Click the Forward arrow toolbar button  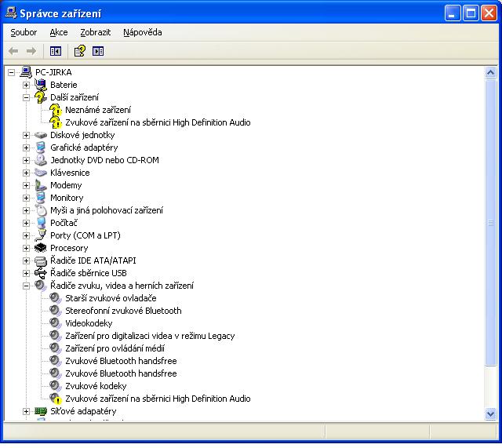tap(31, 51)
